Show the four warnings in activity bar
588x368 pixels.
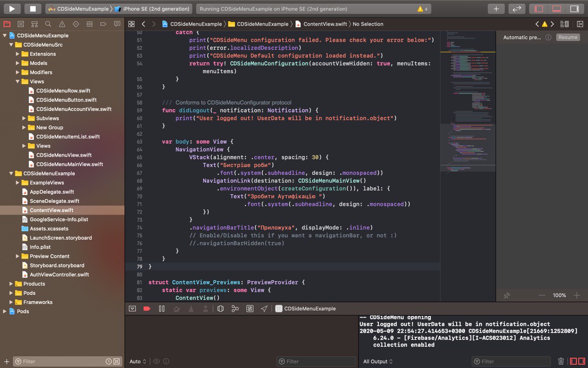[422, 9]
